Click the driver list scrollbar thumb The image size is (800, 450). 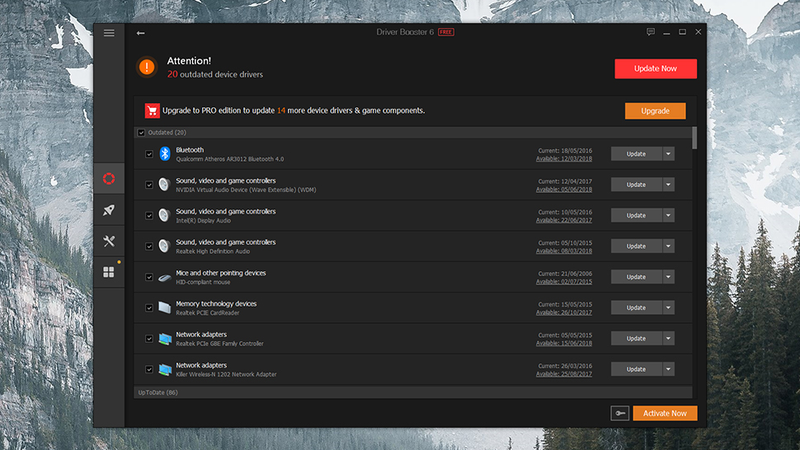point(694,138)
